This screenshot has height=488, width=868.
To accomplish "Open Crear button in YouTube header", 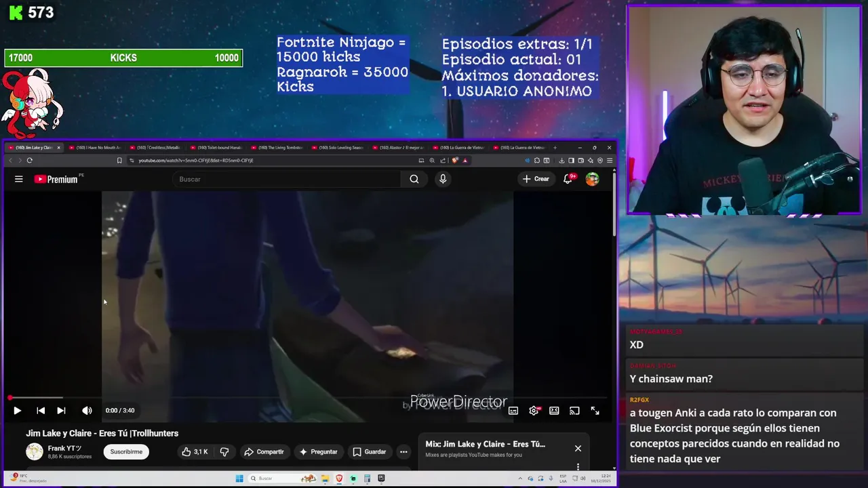I will point(535,179).
